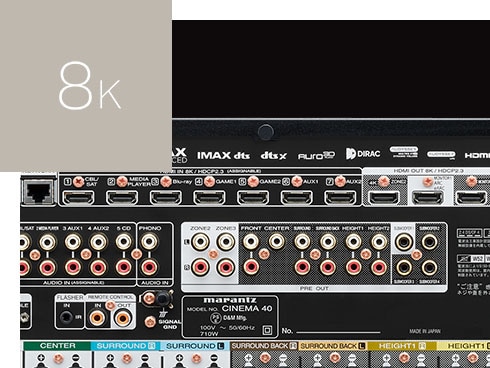490x368 pixels.
Task: Click the FLASHER IN jack
Action: 67,317
